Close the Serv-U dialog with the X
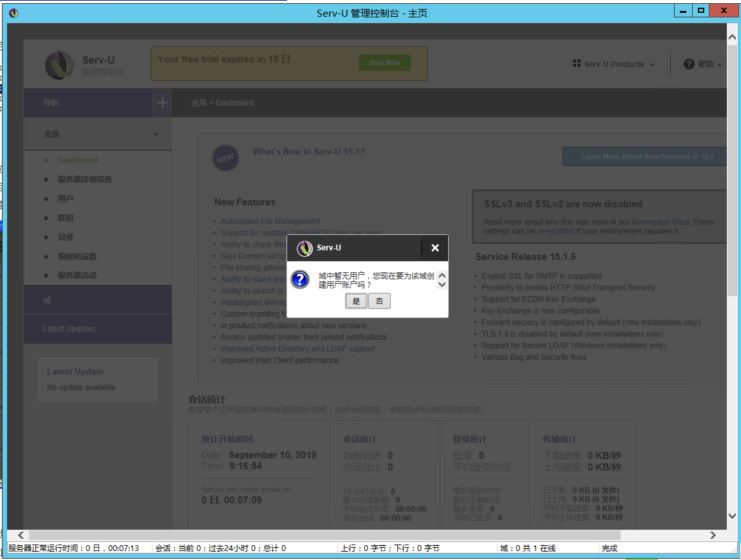Viewport: 741px width, 560px height. point(435,248)
